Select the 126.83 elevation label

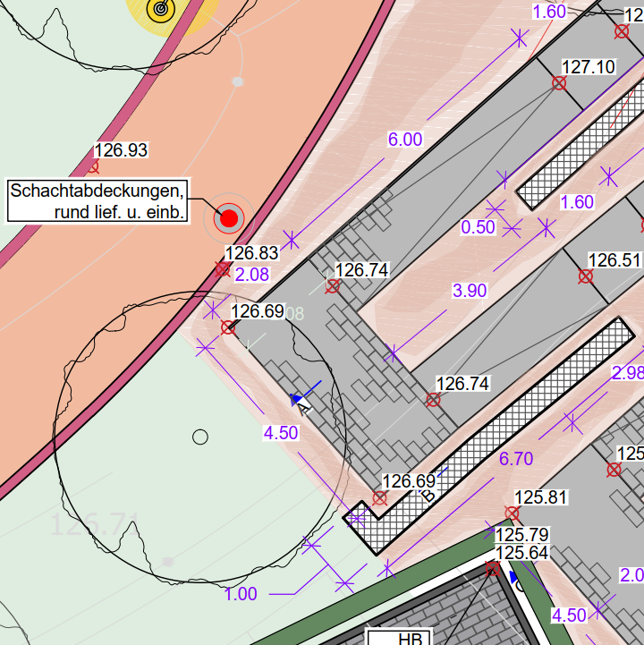point(251,254)
